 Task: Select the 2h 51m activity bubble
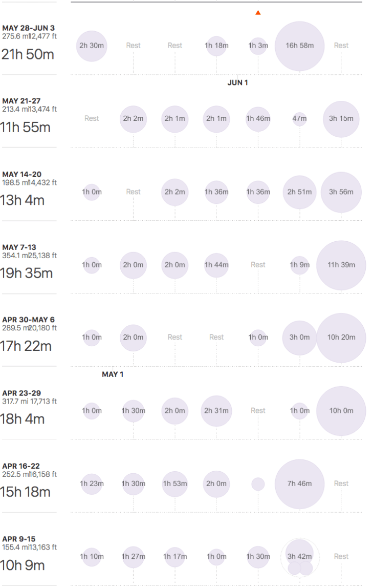point(299,192)
